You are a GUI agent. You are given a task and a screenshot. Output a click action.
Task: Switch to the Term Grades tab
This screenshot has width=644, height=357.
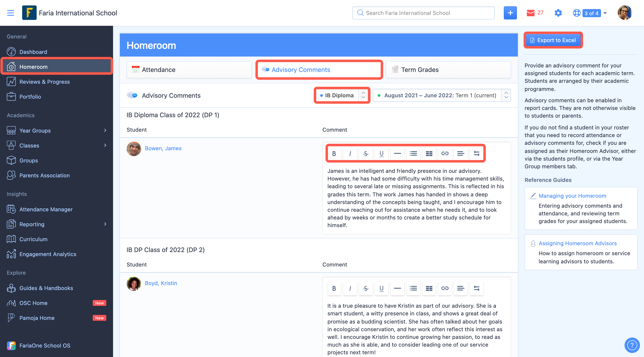pyautogui.click(x=448, y=70)
